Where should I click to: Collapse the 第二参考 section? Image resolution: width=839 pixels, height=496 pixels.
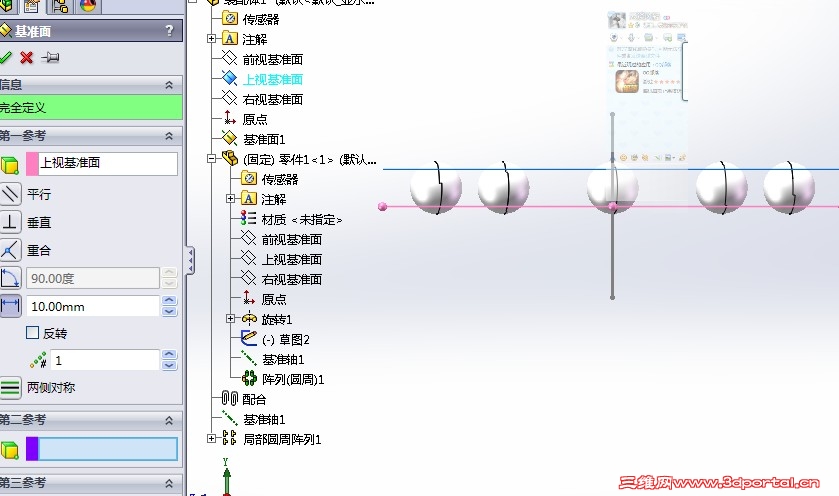click(169, 421)
